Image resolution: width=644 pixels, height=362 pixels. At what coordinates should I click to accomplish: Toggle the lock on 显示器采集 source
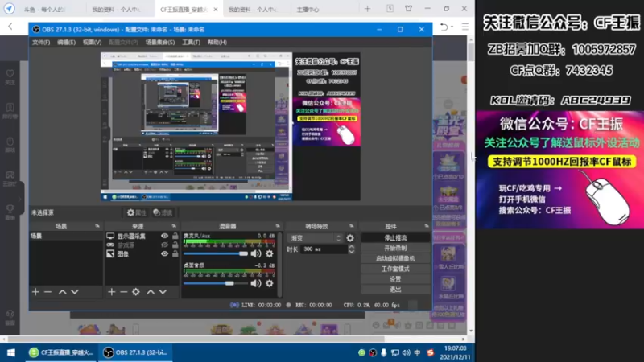point(175,236)
